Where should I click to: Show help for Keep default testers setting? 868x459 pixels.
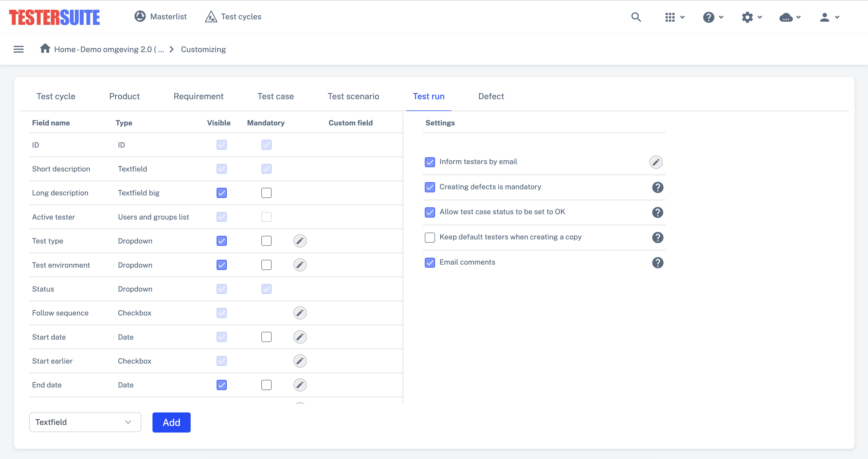click(657, 237)
